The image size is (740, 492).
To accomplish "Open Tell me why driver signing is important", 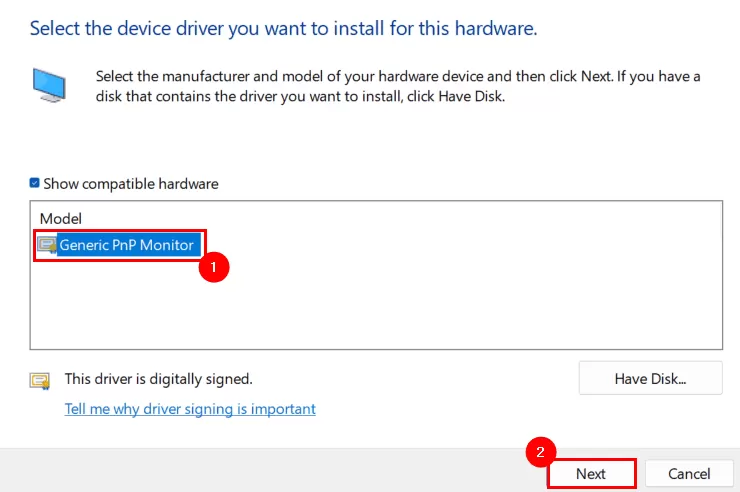I will click(x=190, y=409).
